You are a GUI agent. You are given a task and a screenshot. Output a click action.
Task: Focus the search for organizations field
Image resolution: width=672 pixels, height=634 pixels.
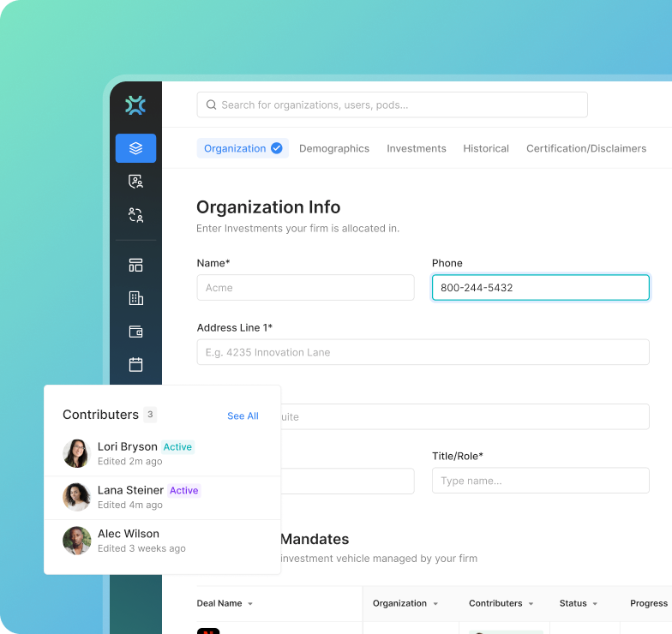pyautogui.click(x=393, y=105)
